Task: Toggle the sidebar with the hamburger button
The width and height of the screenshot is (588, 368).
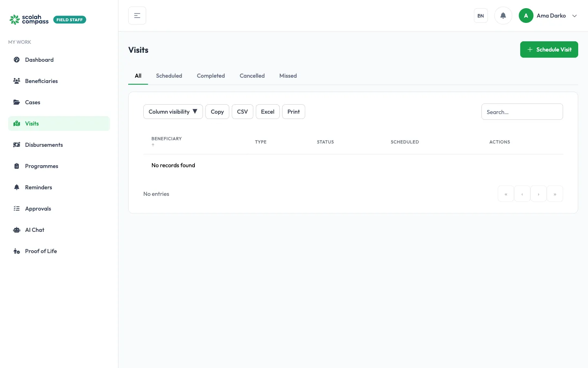Action: coord(137,16)
